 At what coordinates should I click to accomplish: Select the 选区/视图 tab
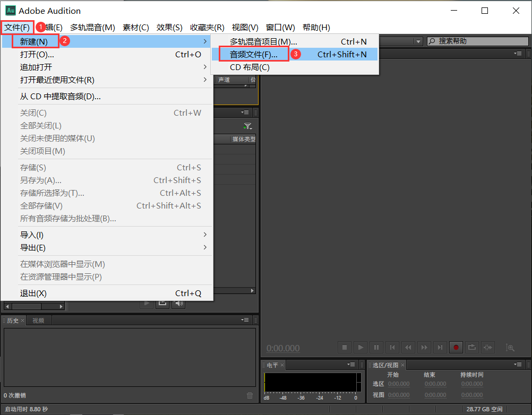tap(385, 365)
